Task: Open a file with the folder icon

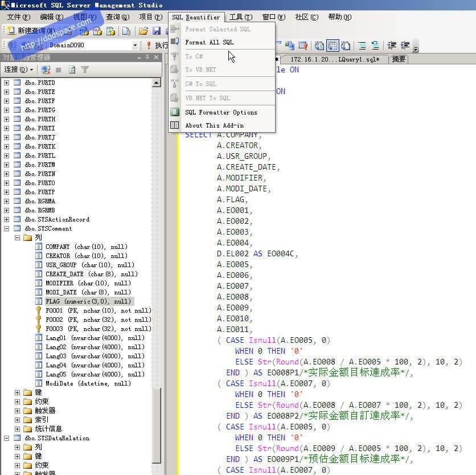Action: click(143, 31)
